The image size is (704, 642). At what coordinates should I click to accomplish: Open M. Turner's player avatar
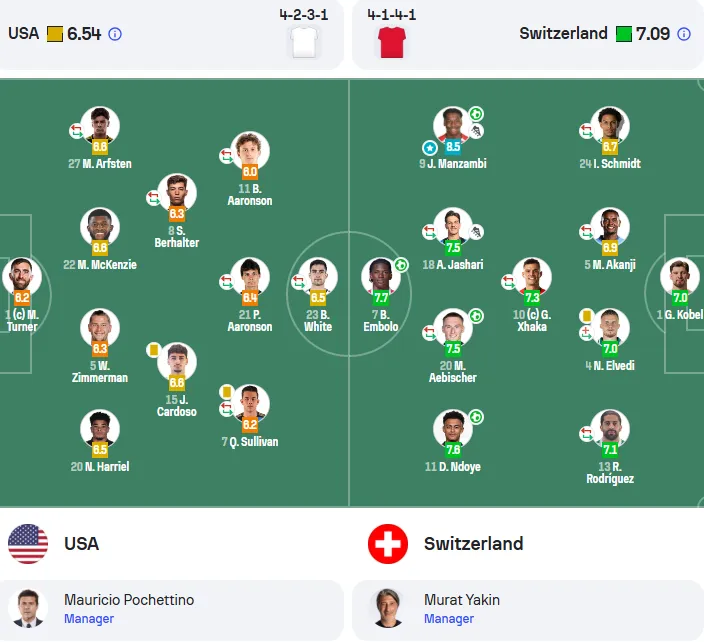coord(22,277)
